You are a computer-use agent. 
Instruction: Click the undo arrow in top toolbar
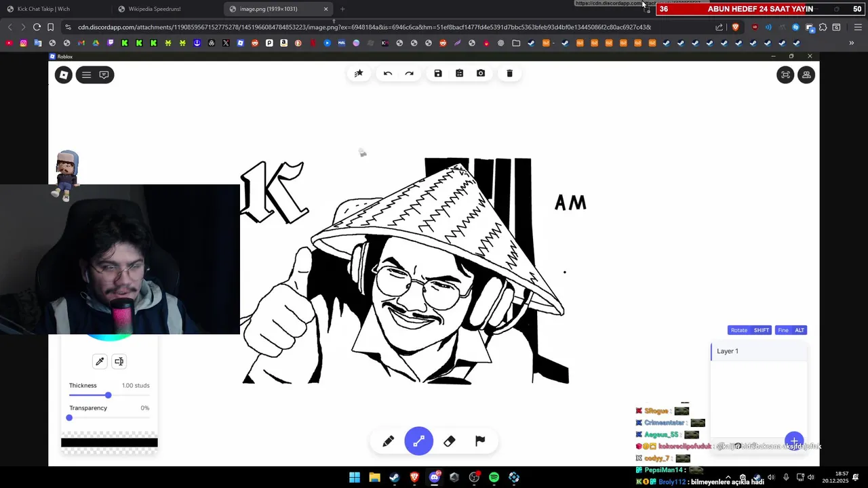[388, 73]
